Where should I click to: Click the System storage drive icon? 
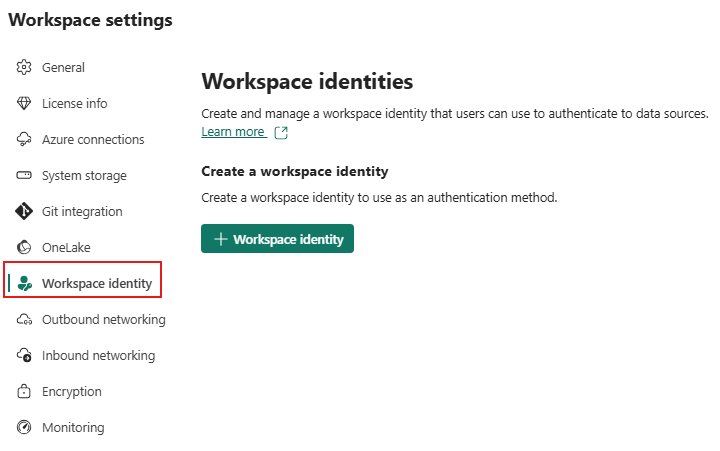click(24, 175)
